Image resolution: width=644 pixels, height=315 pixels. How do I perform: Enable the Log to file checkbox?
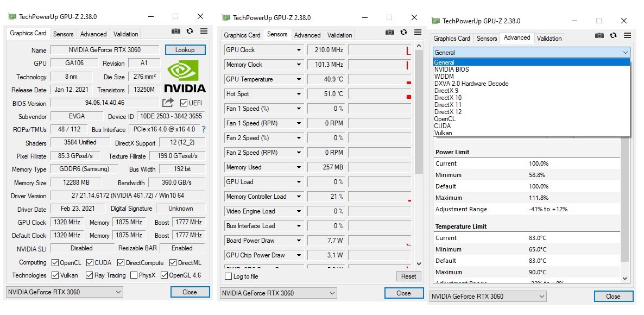click(229, 276)
